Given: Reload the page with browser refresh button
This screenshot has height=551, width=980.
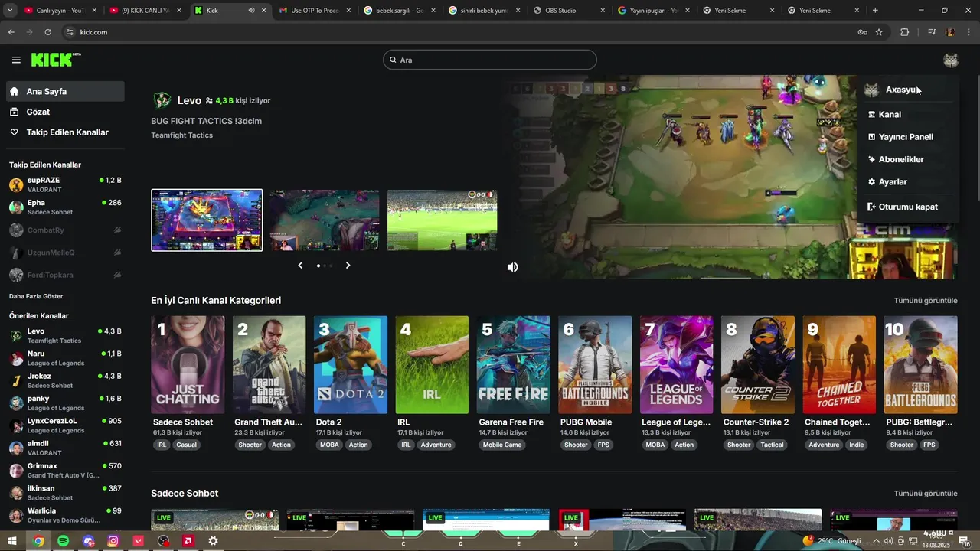Looking at the screenshot, I should click(47, 32).
